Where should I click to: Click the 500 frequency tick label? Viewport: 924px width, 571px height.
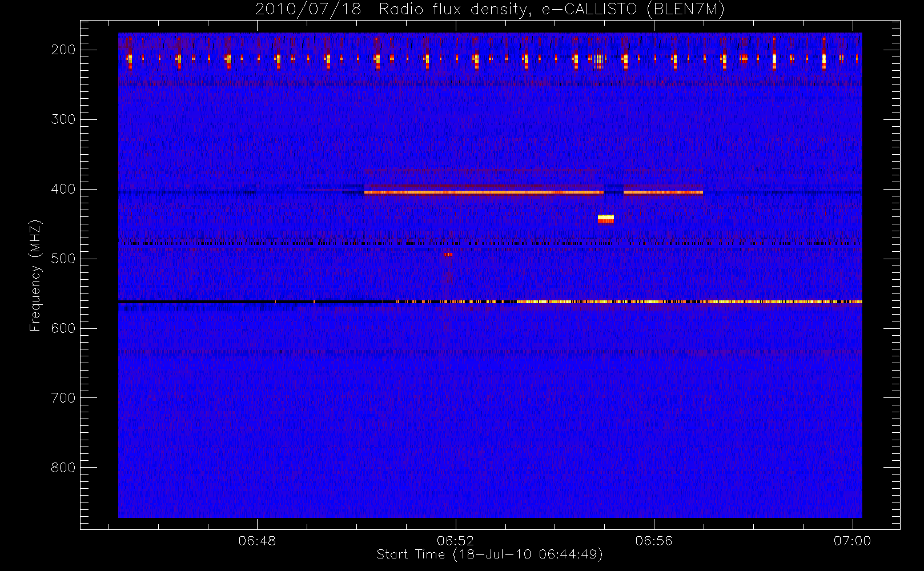click(x=63, y=259)
